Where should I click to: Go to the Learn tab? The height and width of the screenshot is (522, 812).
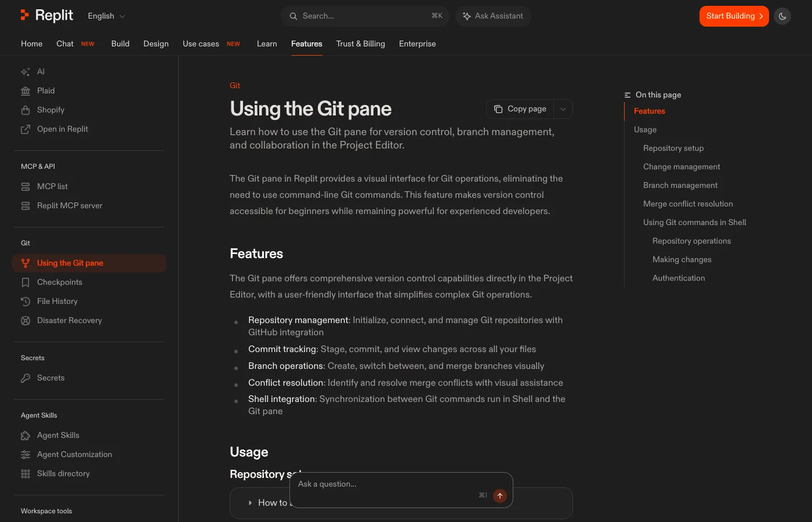coord(267,43)
